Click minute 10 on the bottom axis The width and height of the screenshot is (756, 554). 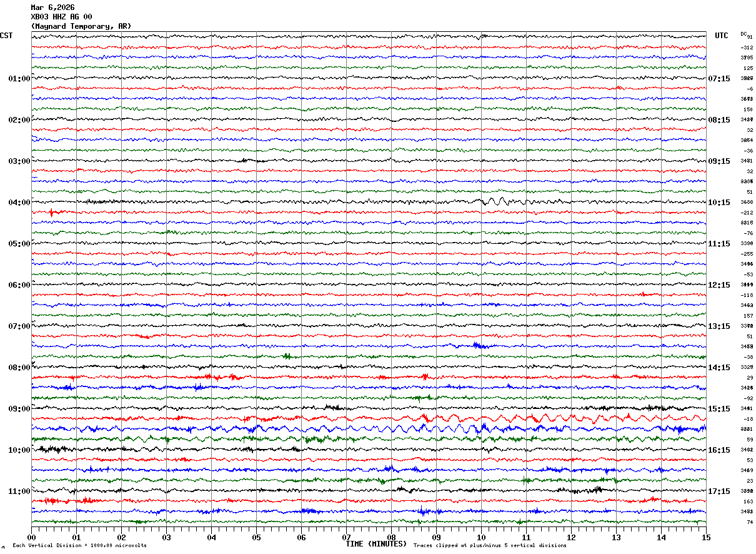pos(481,538)
